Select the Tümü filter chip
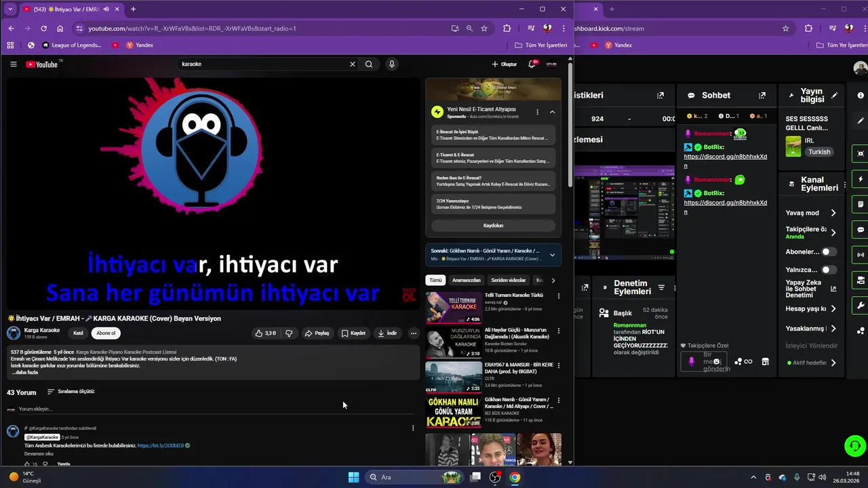This screenshot has width=868, height=488. pos(435,280)
